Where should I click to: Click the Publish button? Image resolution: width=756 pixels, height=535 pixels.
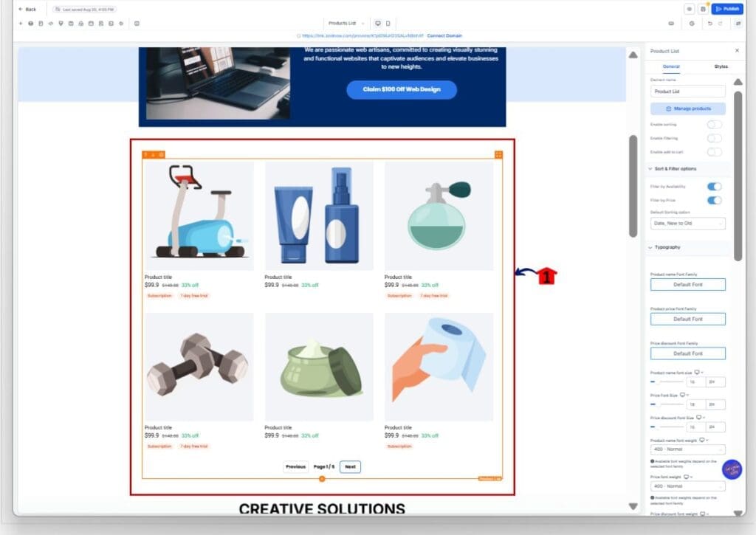click(x=727, y=9)
